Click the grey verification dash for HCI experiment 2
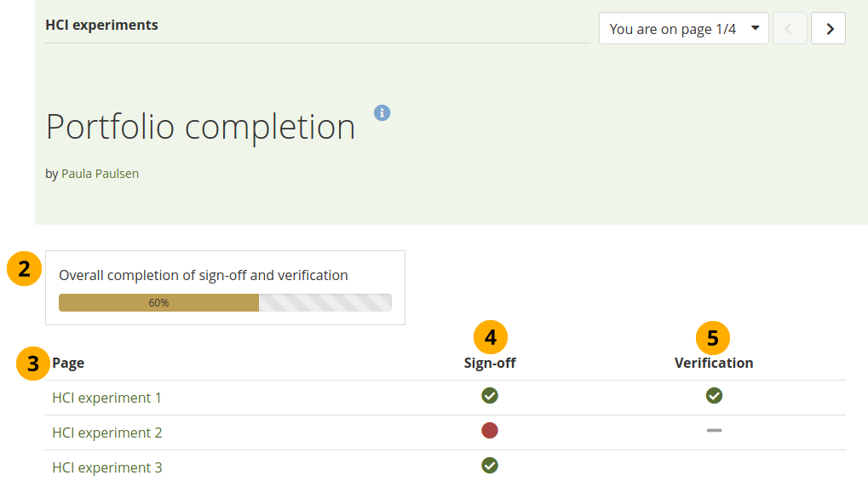868x487 pixels. (714, 431)
